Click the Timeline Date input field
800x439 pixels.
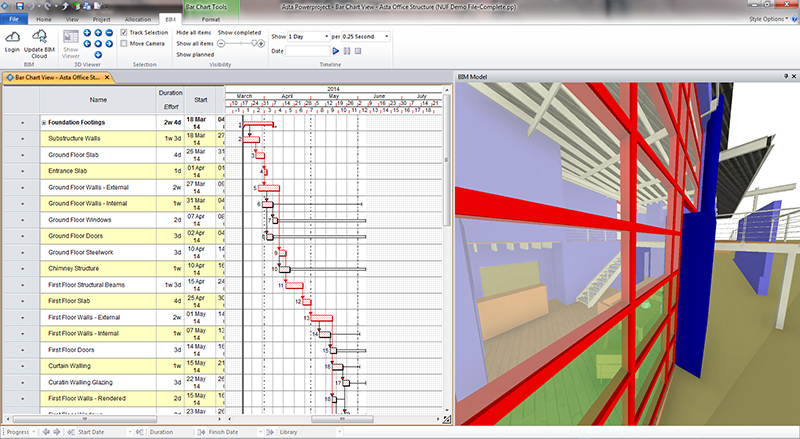[x=308, y=51]
